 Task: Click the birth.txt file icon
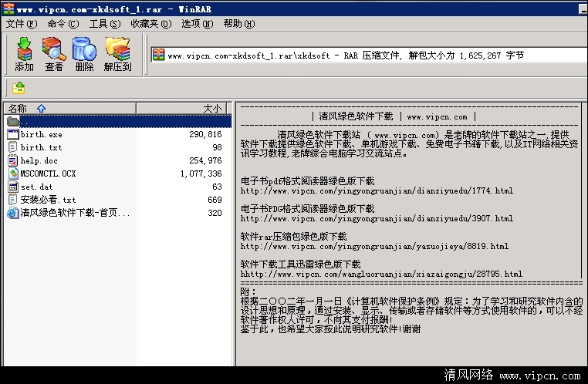pos(13,147)
